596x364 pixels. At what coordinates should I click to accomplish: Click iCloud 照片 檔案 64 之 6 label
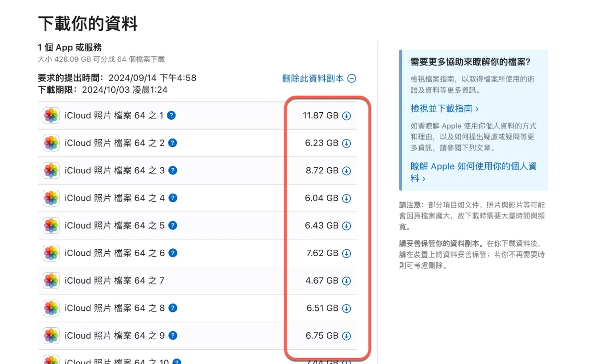coord(115,253)
